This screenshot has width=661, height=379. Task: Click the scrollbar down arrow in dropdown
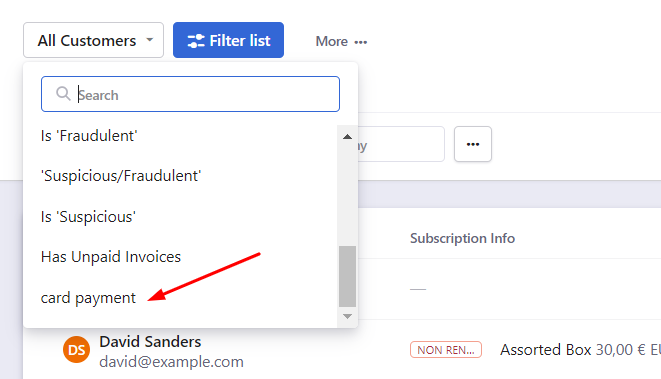(347, 316)
